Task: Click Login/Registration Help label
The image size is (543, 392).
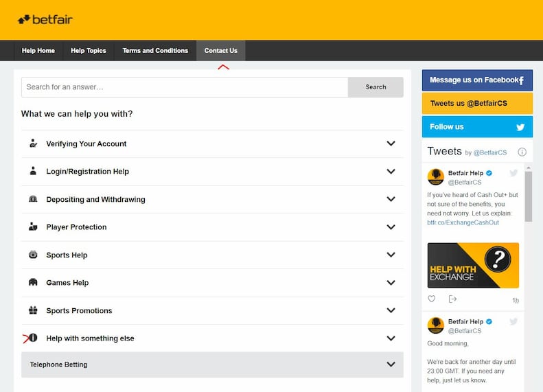Action: click(88, 172)
